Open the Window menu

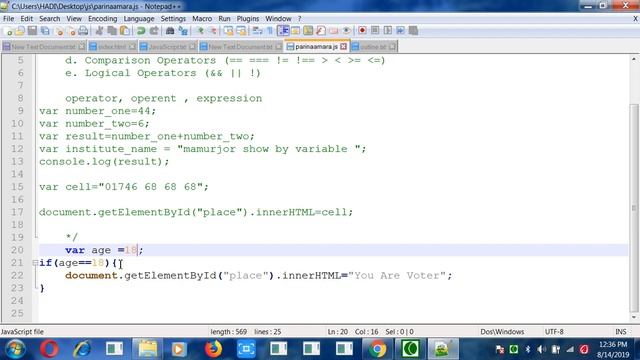pyautogui.click(x=278, y=19)
